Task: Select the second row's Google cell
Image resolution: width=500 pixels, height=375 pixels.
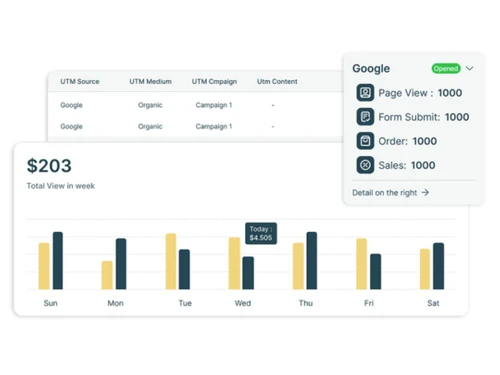Action: pos(71,126)
